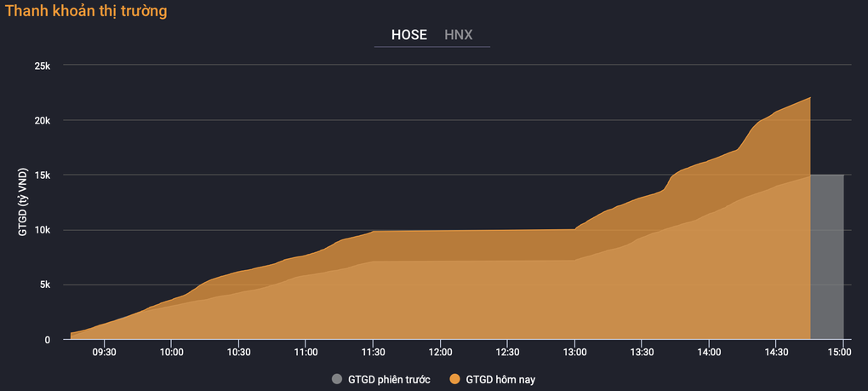Click the GTGD (tỷ VND) axis title

coord(23,202)
